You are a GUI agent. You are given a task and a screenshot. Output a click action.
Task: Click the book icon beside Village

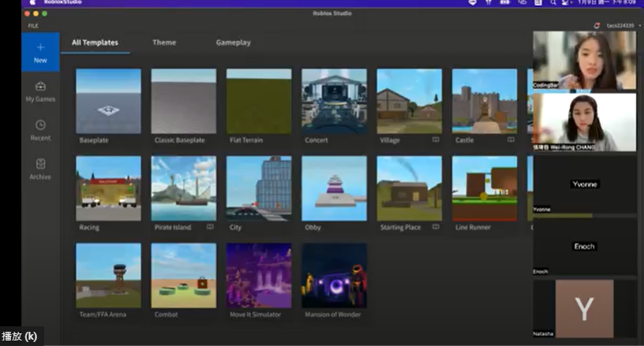coord(436,140)
